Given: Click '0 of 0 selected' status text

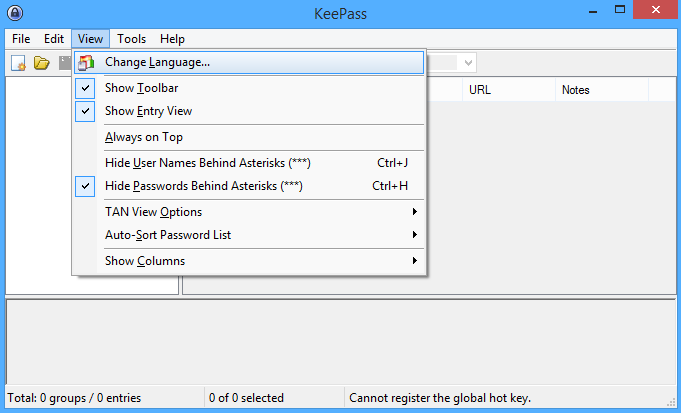Looking at the screenshot, I should (x=246, y=398).
